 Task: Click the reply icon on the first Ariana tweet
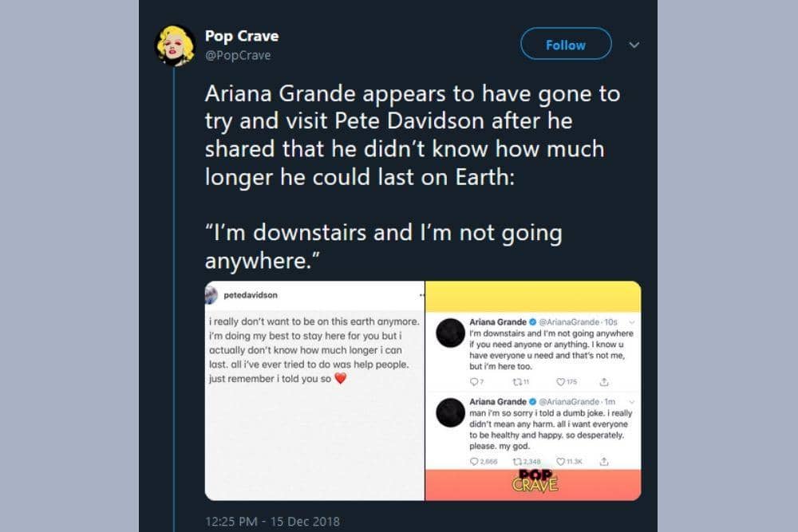tap(475, 381)
